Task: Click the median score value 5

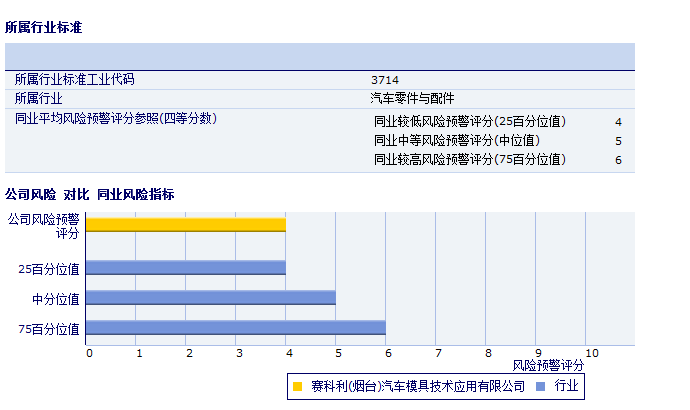Action: (x=618, y=141)
